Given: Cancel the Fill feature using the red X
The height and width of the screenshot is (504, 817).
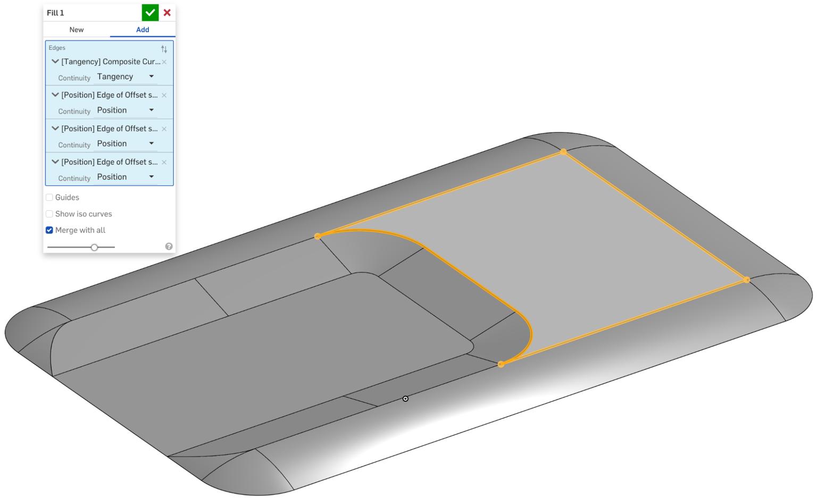Looking at the screenshot, I should 167,12.
